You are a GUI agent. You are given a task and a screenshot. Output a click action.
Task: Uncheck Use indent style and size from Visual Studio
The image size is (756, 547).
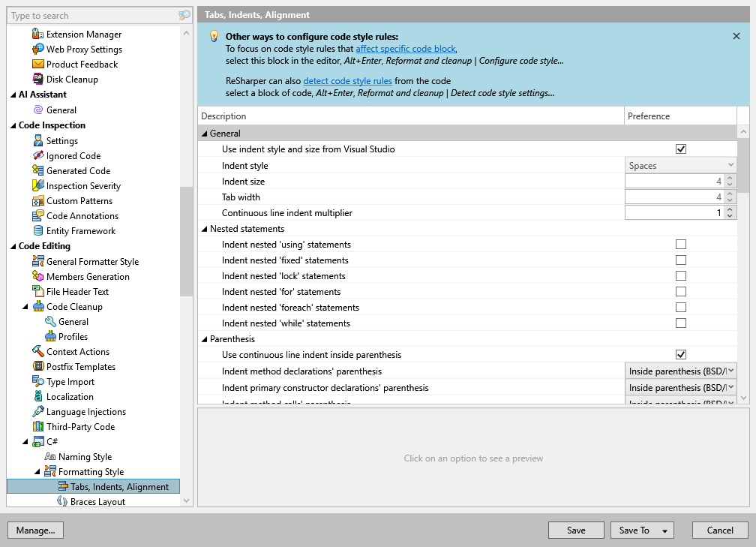pyautogui.click(x=681, y=149)
